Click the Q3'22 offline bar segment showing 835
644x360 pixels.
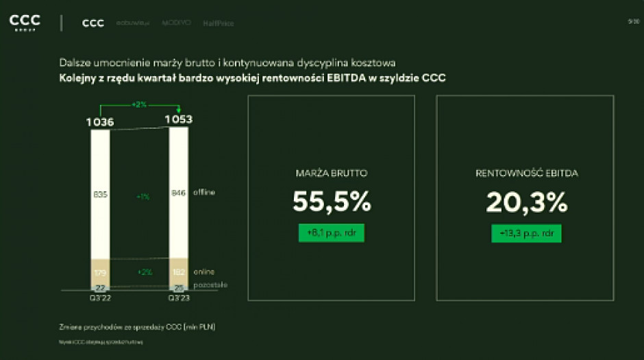[100, 193]
